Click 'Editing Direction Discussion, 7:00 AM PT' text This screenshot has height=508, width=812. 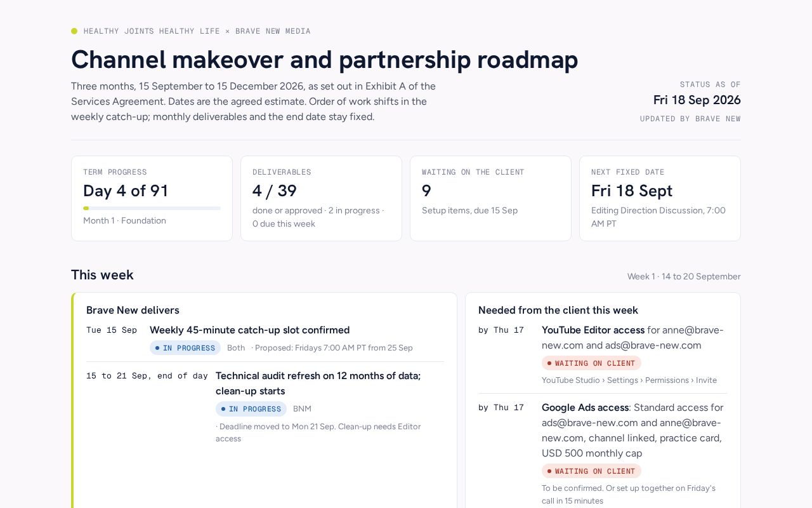tap(658, 217)
